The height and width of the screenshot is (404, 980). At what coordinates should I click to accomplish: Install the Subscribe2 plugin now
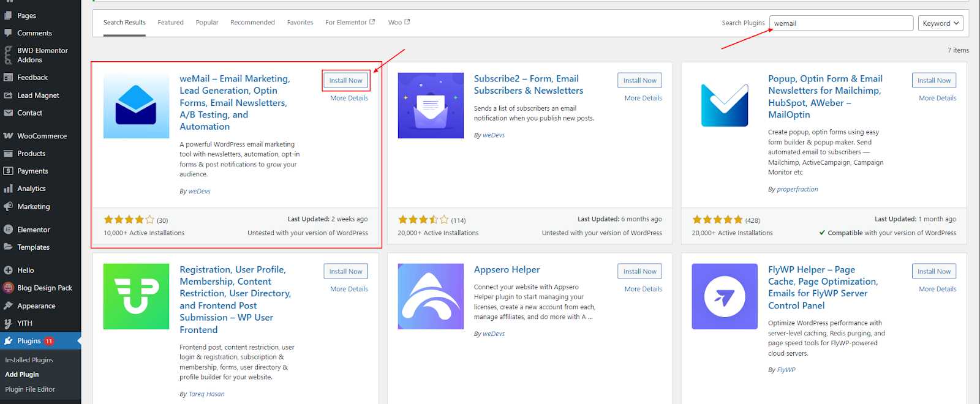click(x=640, y=81)
